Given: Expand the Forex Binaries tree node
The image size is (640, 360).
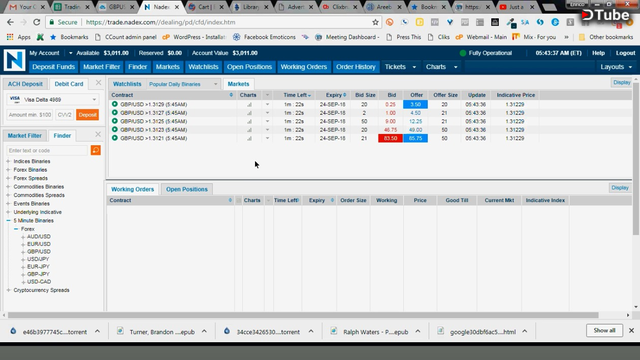Looking at the screenshot, I should pyautogui.click(x=8, y=170).
